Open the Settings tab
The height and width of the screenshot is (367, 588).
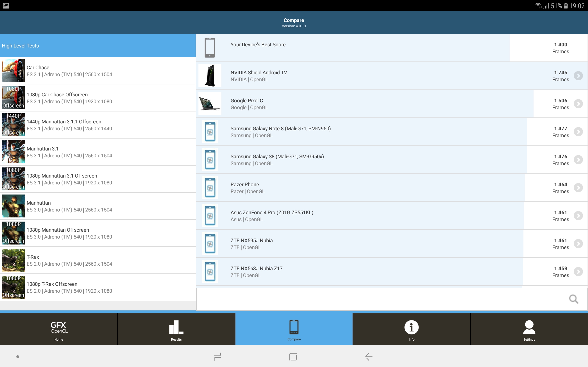[529, 329]
